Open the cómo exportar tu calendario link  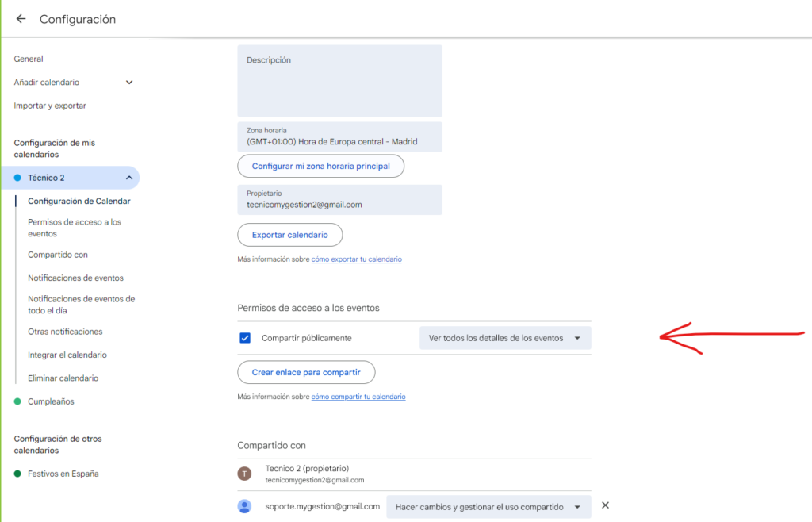[356, 259]
